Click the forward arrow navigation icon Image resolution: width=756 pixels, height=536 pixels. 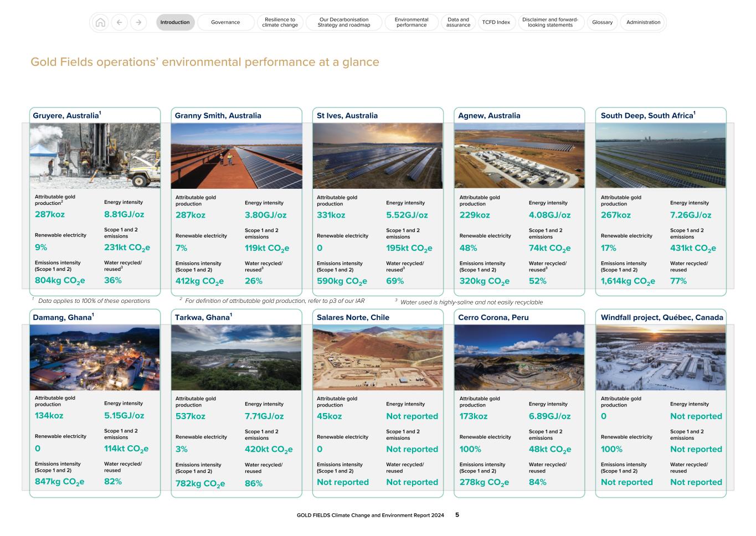(137, 22)
